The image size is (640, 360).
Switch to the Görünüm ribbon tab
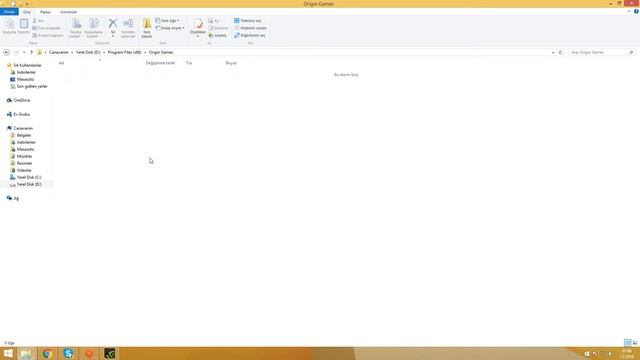coord(68,12)
